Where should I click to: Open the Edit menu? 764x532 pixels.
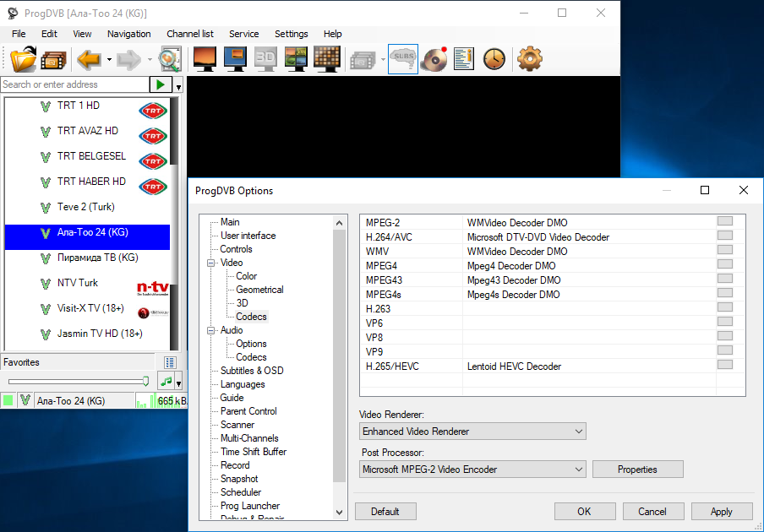[x=49, y=34]
